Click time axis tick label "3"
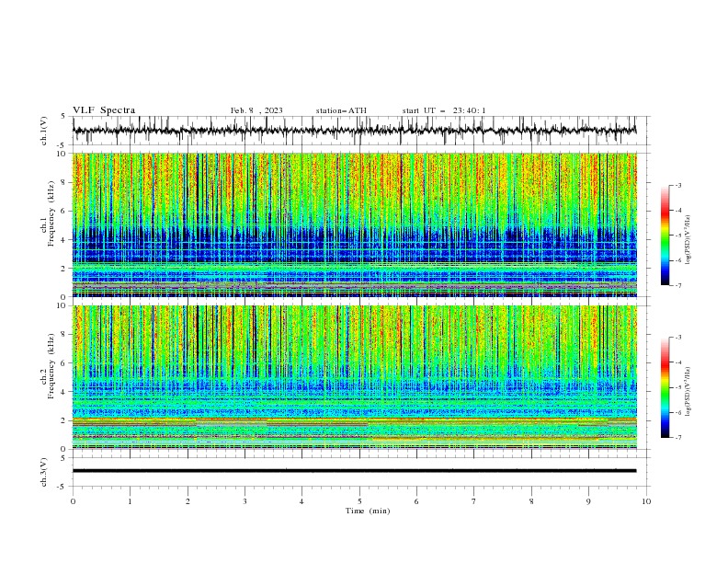This screenshot has width=728, height=563. (x=245, y=501)
